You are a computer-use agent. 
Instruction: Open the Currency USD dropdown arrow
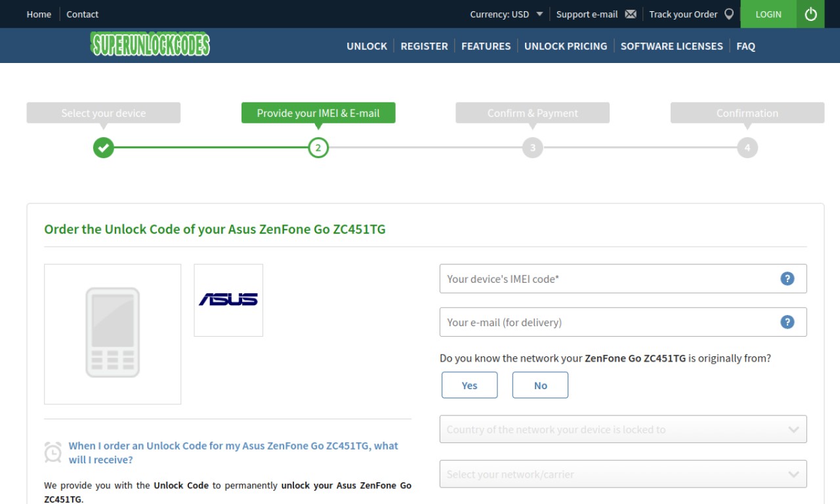point(539,14)
